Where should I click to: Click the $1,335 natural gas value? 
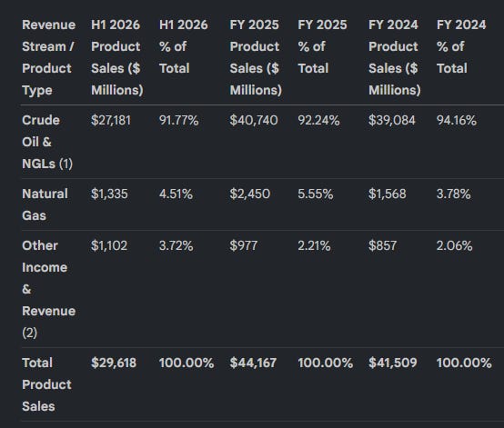click(109, 194)
